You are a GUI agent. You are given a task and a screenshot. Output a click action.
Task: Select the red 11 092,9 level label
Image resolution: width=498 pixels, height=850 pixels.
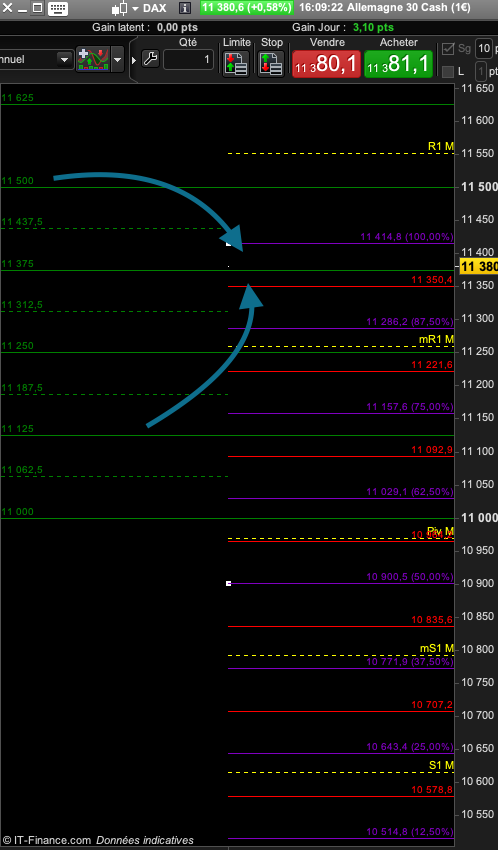pyautogui.click(x=432, y=449)
